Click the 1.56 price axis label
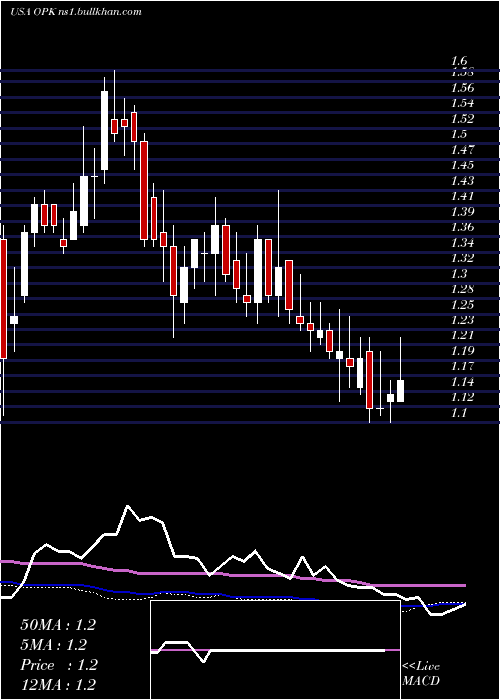This screenshot has height=700, width=500. (x=463, y=88)
